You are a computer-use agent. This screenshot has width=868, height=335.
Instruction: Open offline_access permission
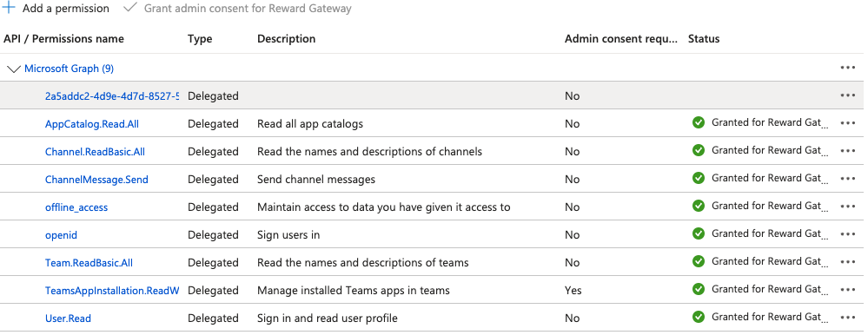(76, 207)
